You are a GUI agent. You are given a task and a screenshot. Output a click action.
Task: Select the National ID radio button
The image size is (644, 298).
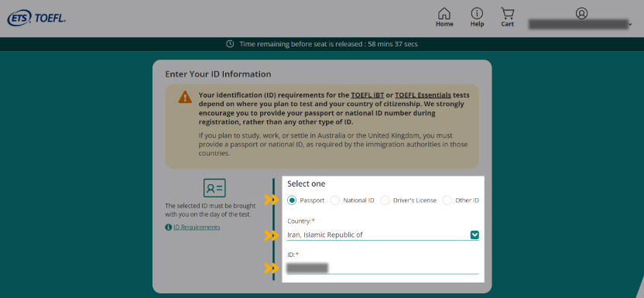pos(335,200)
